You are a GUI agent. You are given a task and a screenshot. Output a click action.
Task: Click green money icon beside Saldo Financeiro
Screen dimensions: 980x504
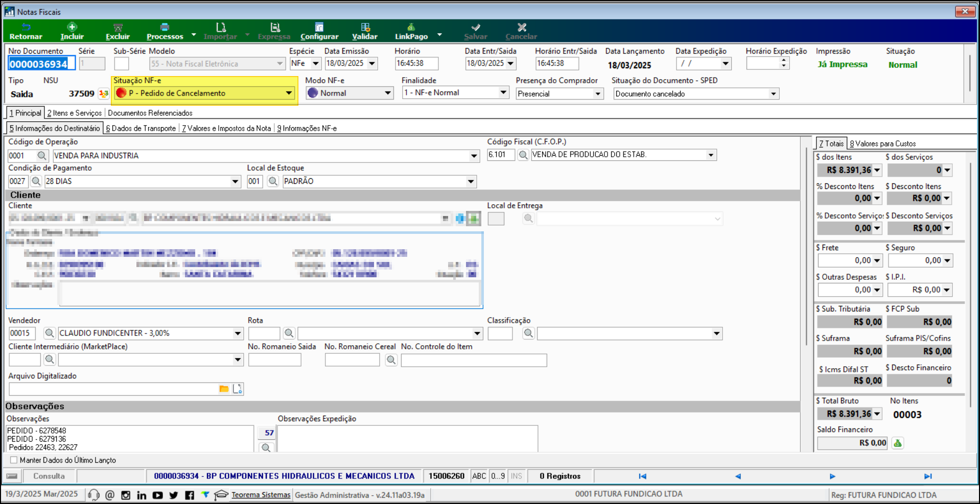pyautogui.click(x=898, y=443)
